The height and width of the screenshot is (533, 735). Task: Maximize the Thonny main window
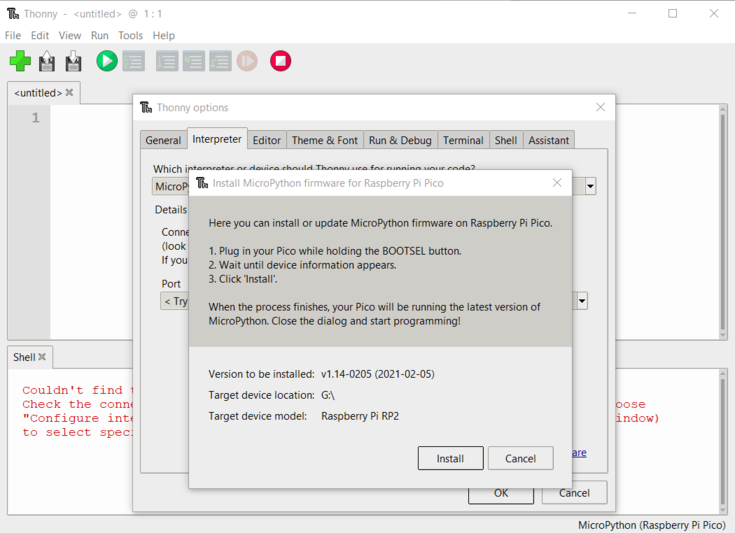pyautogui.click(x=673, y=14)
